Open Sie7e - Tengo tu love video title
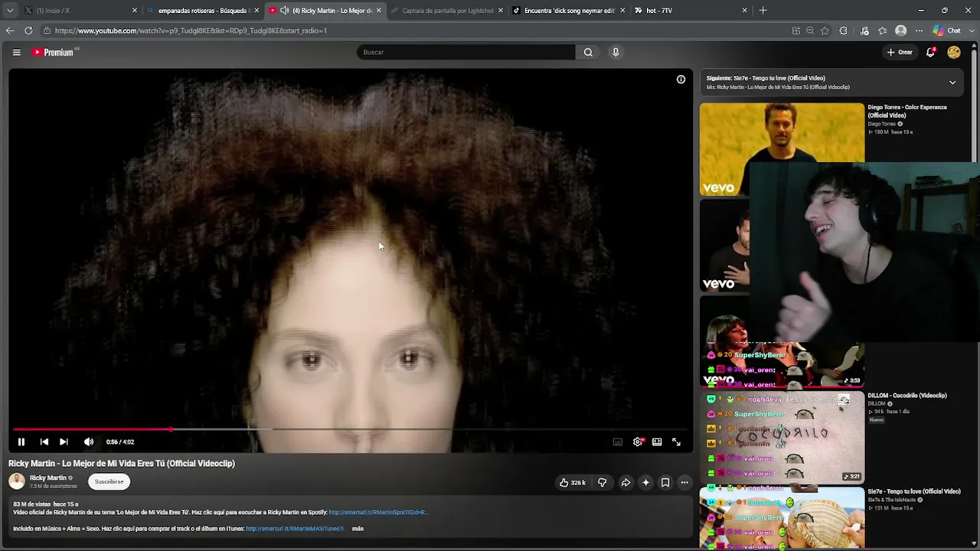The image size is (980, 551). 914,491
